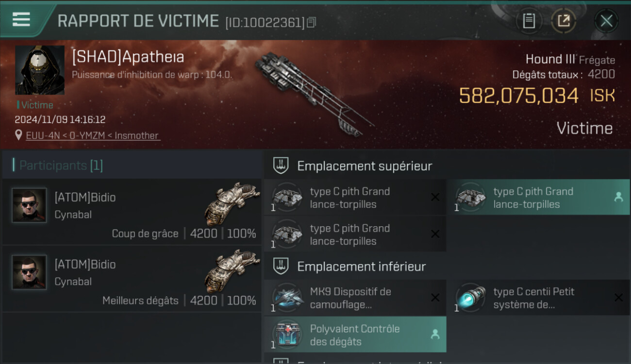Screen dimensions: 631x364
Task: Open the clipboard icon in header
Action: tap(529, 21)
